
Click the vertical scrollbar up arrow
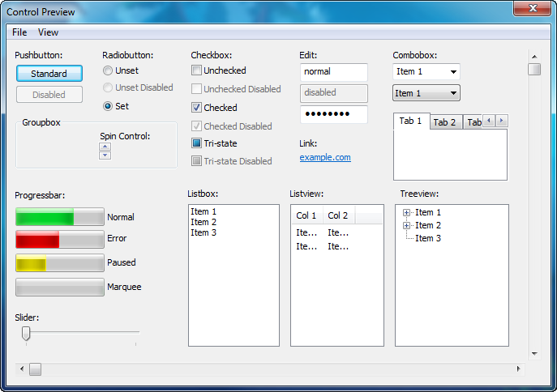pyautogui.click(x=534, y=57)
